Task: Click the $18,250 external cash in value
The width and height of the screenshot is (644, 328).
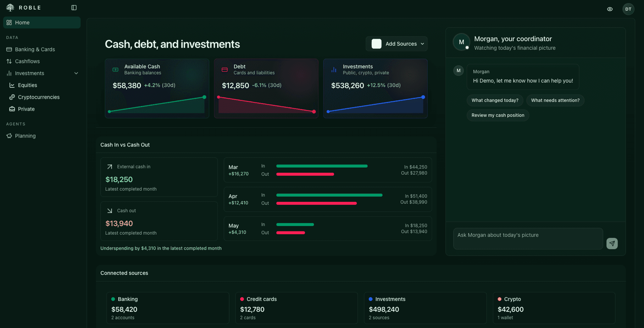Action: click(119, 180)
